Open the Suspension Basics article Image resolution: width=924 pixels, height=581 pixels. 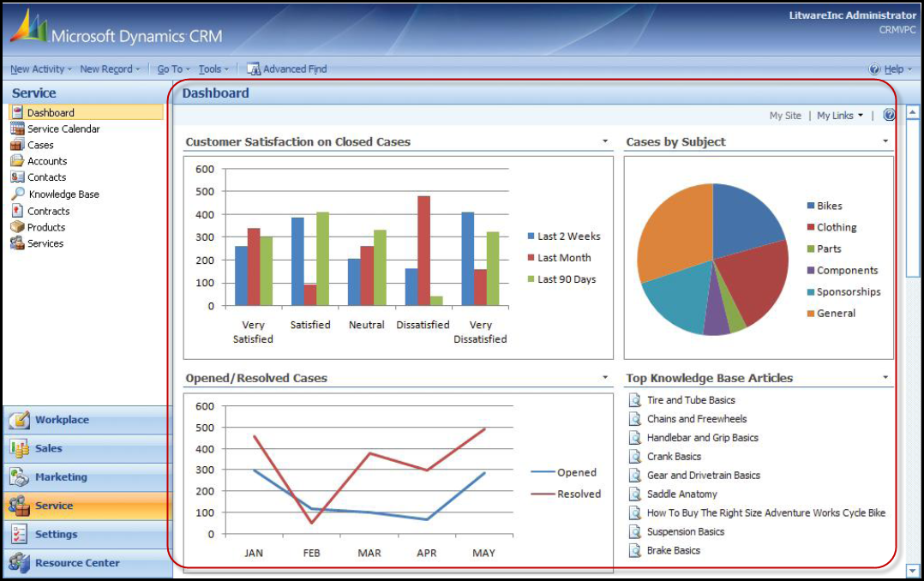[x=686, y=531]
